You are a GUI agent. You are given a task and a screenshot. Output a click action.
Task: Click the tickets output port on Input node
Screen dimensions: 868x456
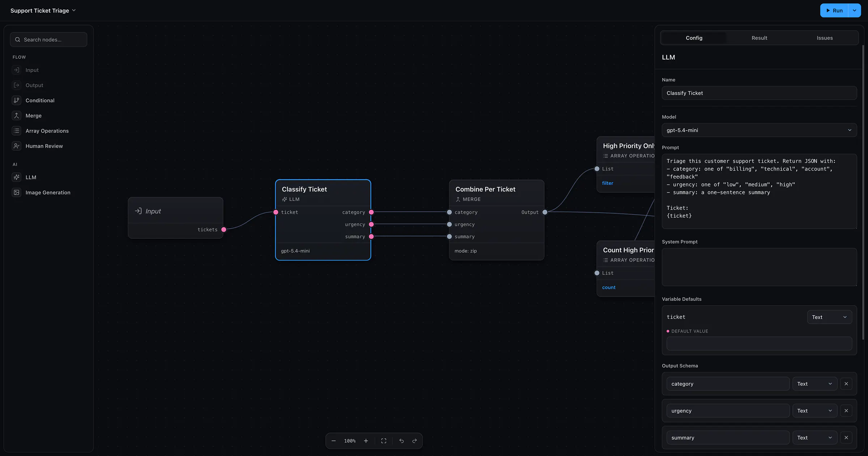pos(224,229)
